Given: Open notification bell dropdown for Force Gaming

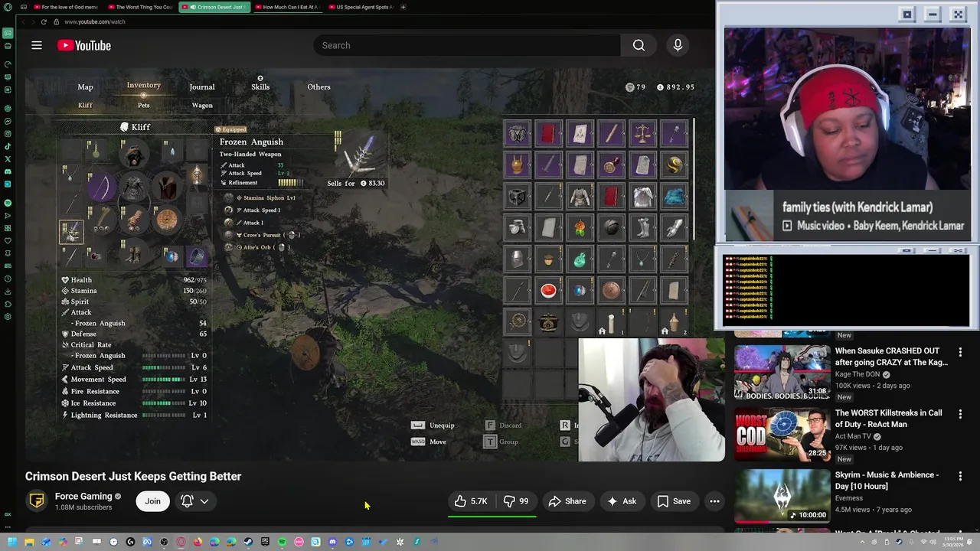Looking at the screenshot, I should click(194, 501).
